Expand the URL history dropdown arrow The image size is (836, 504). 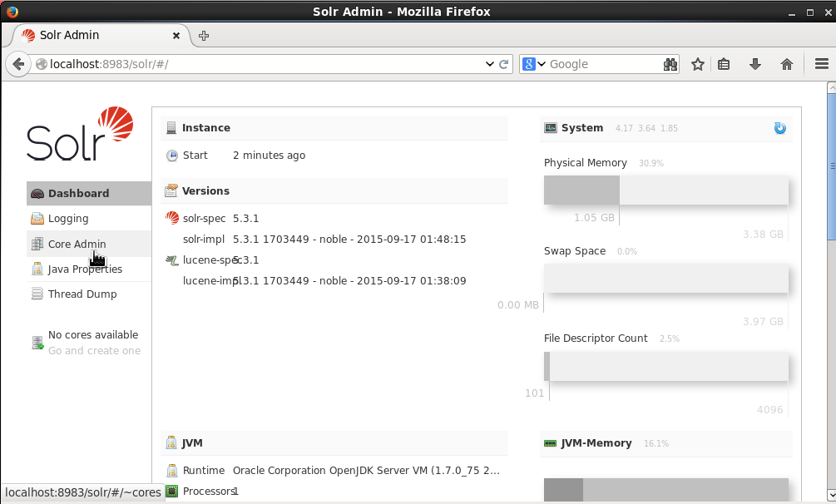click(x=489, y=64)
